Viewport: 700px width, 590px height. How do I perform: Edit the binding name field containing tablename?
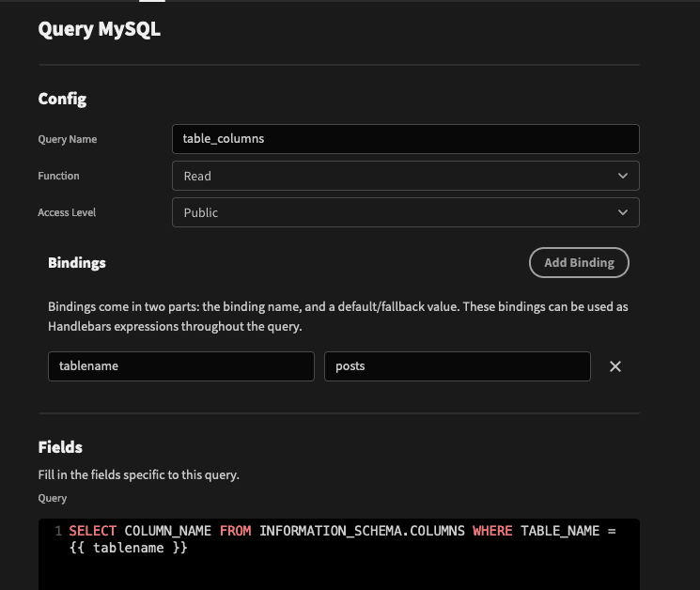[x=181, y=366]
